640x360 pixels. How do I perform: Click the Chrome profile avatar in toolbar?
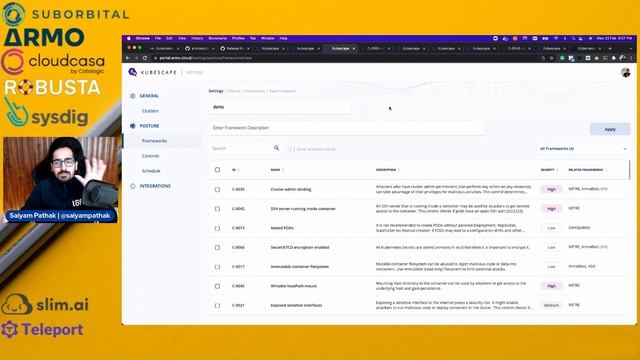click(x=622, y=58)
